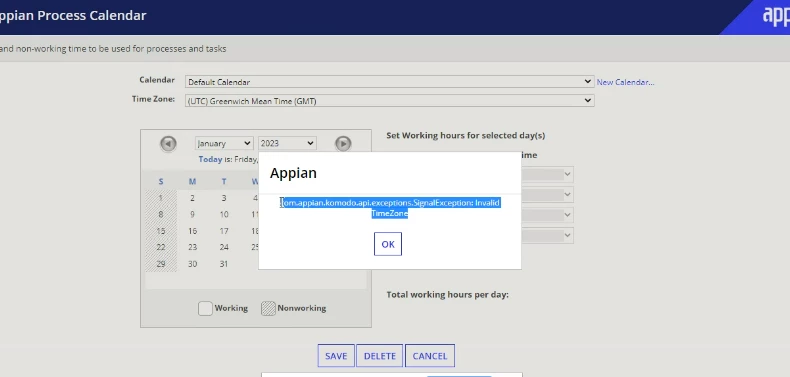This screenshot has height=377, width=790.
Task: Open the first disabled working hours dropdown
Action: coord(547,174)
